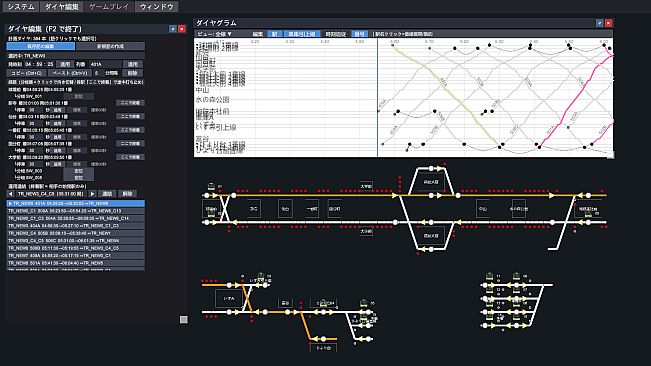
Task: Click the 連結 button
Action: [107, 194]
